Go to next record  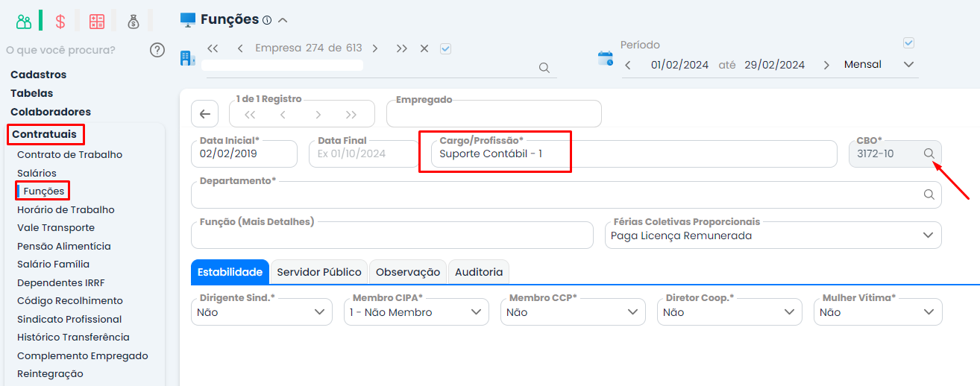[318, 115]
